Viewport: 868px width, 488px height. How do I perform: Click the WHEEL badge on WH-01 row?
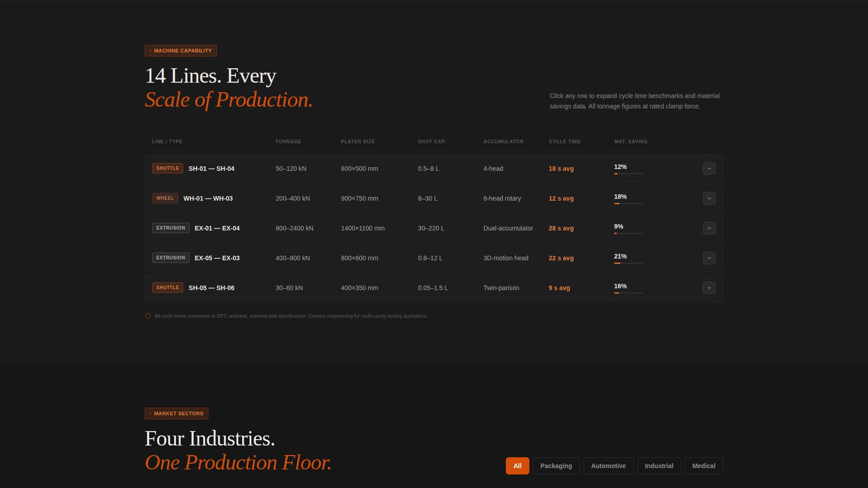165,198
